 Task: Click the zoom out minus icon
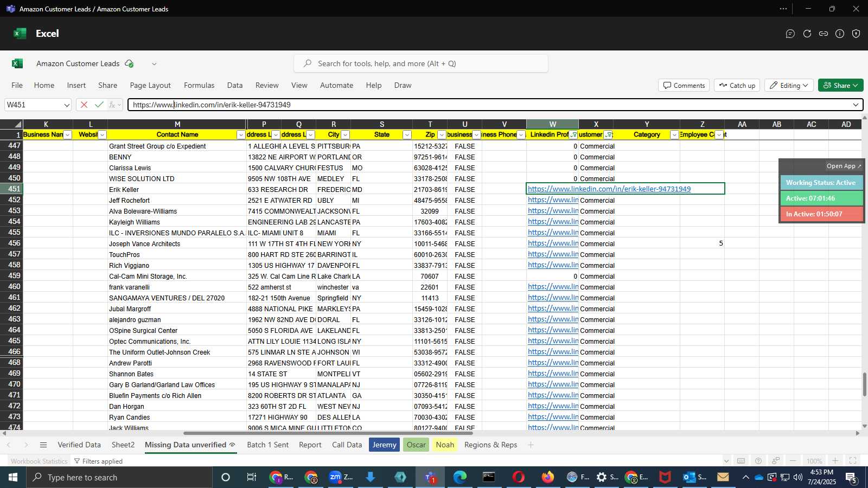[793, 461]
